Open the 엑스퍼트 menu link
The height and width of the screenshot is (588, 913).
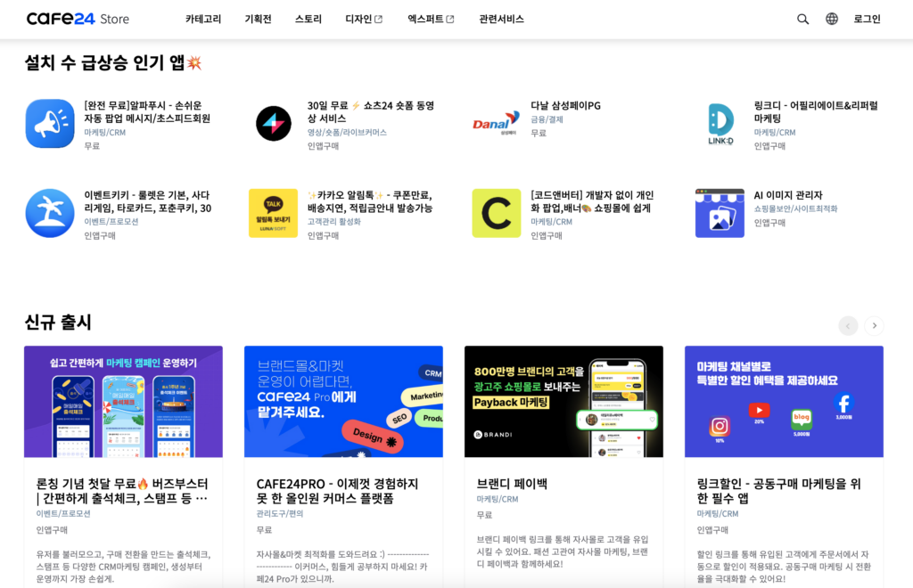[425, 20]
